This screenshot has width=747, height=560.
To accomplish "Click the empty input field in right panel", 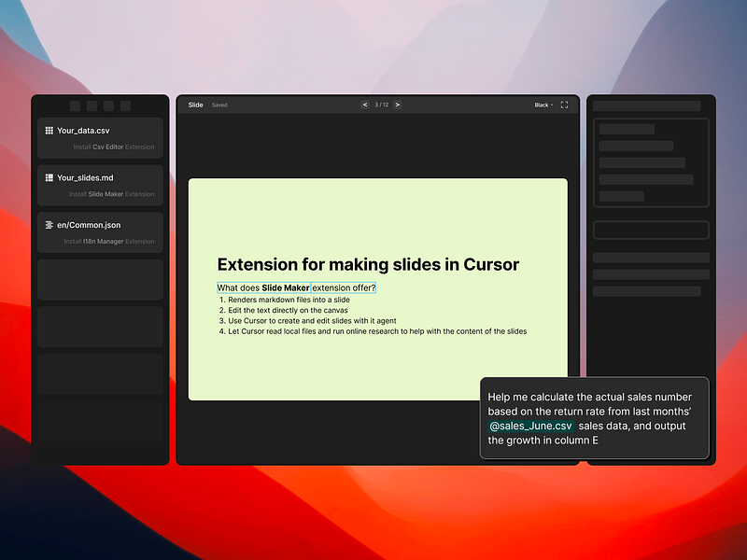I will click(x=651, y=230).
